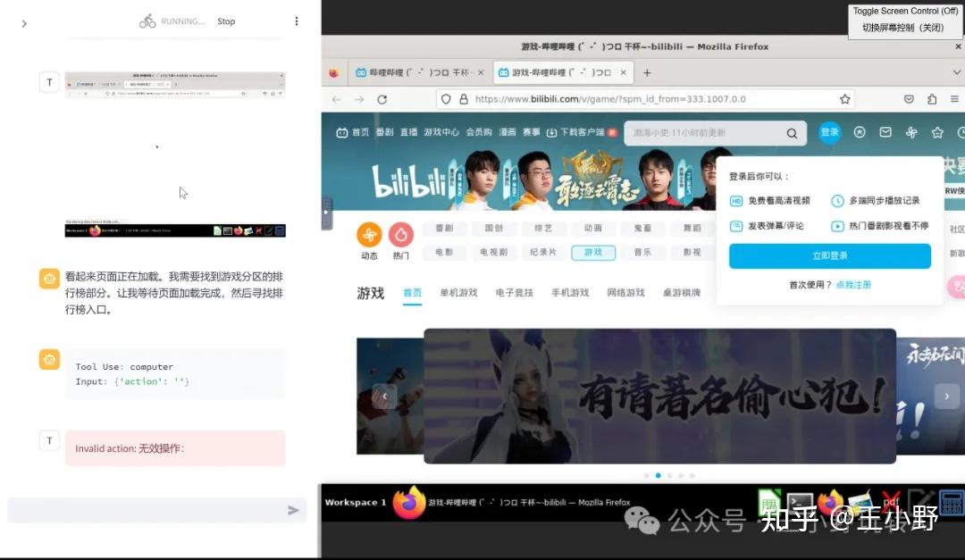
Task: Launch the calculator from the taskbar
Action: tap(952, 503)
